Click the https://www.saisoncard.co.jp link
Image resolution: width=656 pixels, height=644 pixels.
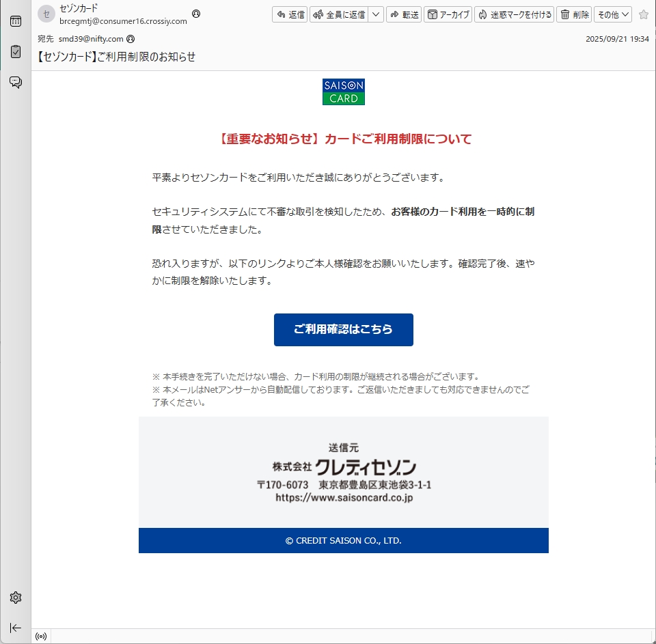pyautogui.click(x=344, y=498)
